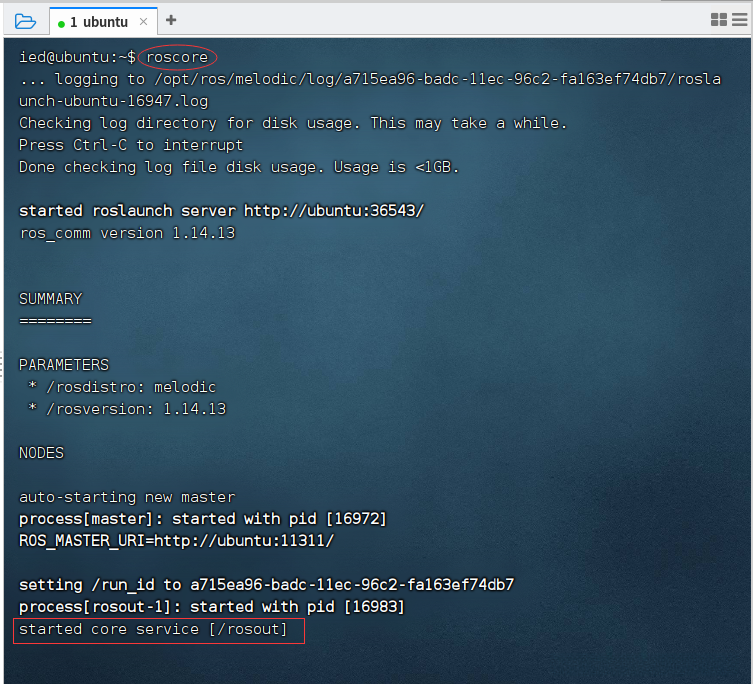753x684 pixels.
Task: Click the "Press Ctrl-C to interrupt" line
Action: coord(131,145)
